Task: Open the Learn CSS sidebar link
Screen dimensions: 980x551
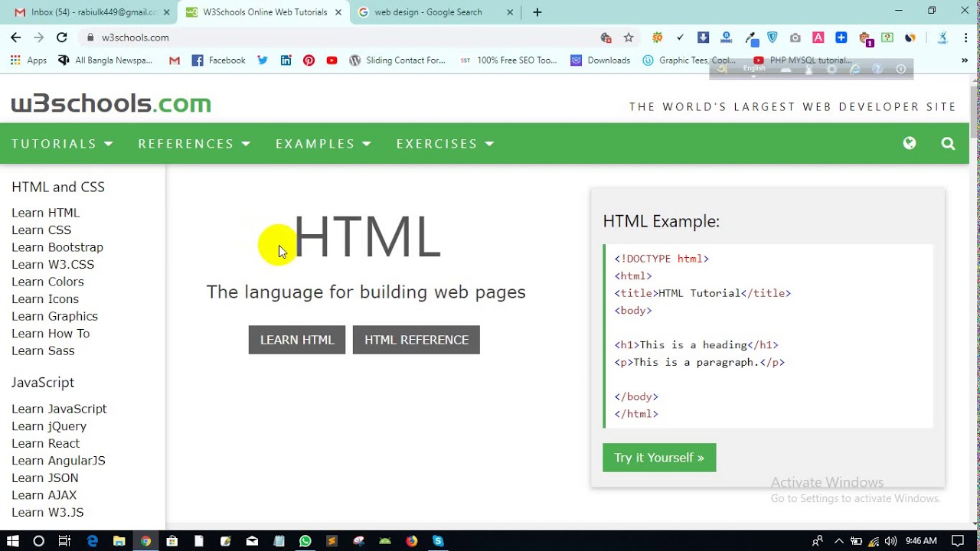Action: click(41, 230)
